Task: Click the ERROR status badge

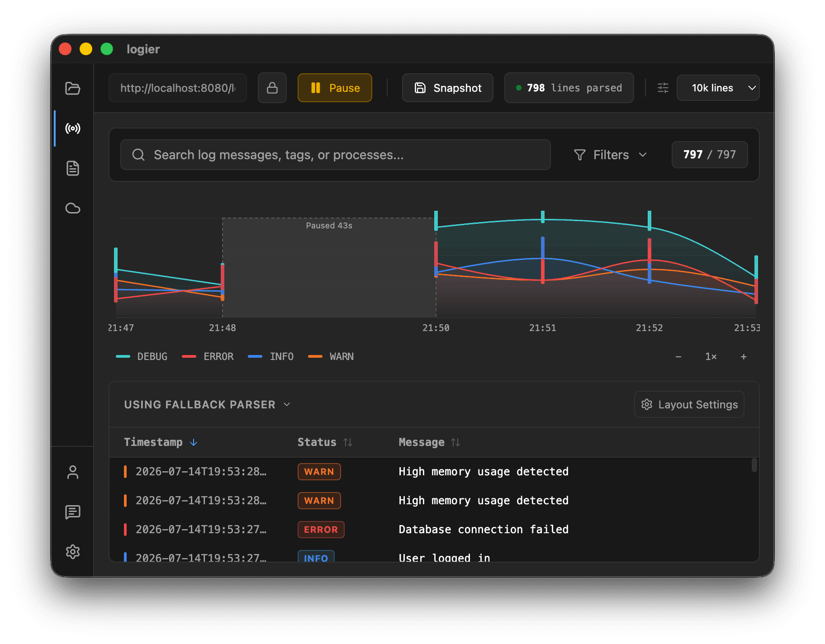Action: pyautogui.click(x=321, y=530)
